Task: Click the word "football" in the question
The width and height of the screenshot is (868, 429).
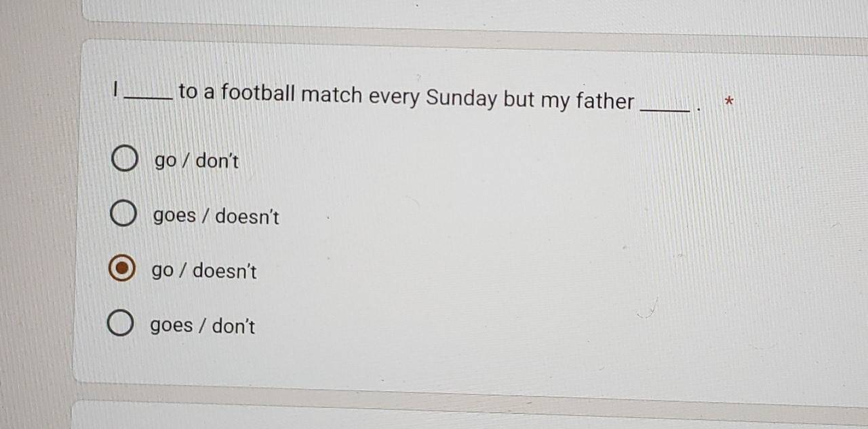Action: 258,92
